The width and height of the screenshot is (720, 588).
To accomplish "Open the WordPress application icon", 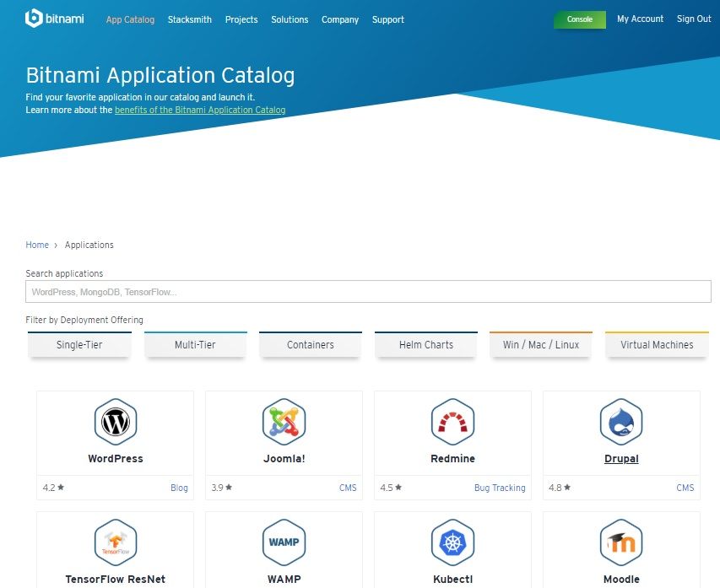I will click(116, 421).
